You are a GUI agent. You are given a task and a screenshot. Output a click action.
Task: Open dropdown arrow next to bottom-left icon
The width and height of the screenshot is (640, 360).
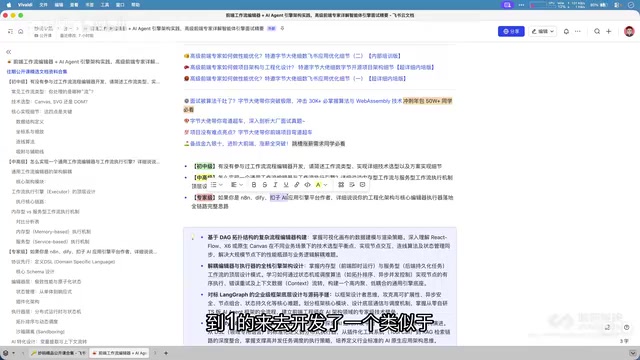click(13, 353)
